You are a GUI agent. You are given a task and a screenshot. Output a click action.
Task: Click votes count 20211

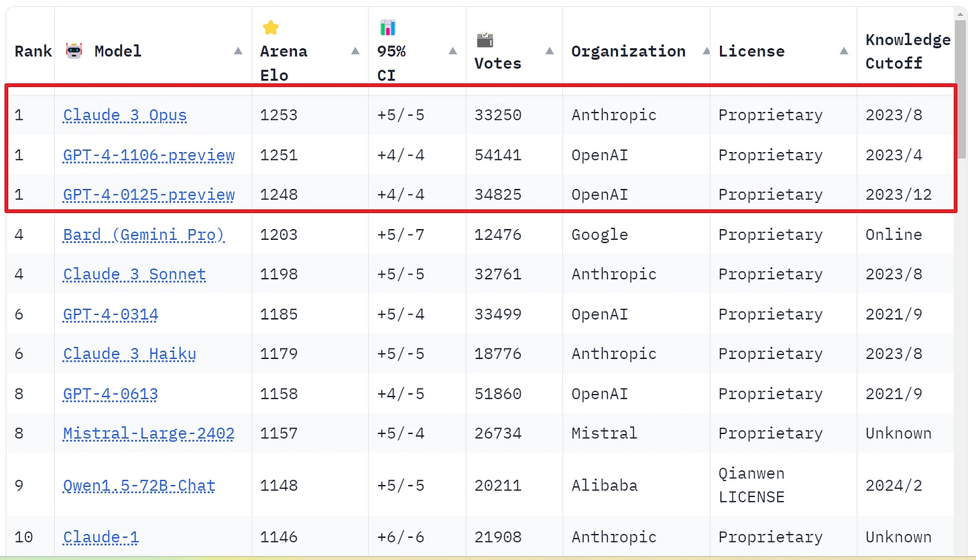(x=498, y=486)
